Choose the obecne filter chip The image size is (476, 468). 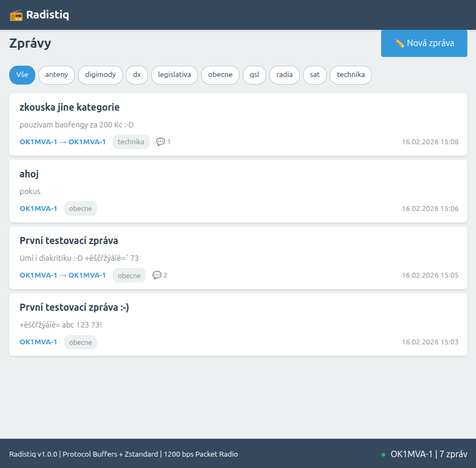[x=220, y=75]
